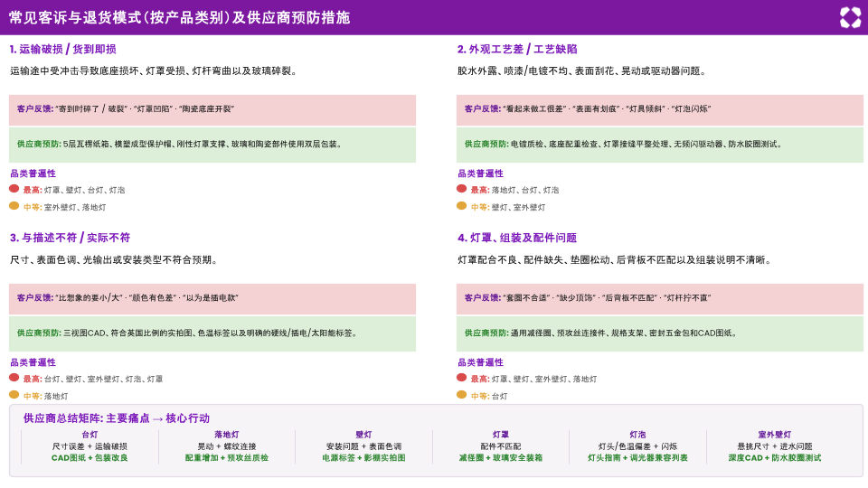Click pain point 安装问题 + 表面色调
This screenshot has width=868, height=488.
(363, 446)
